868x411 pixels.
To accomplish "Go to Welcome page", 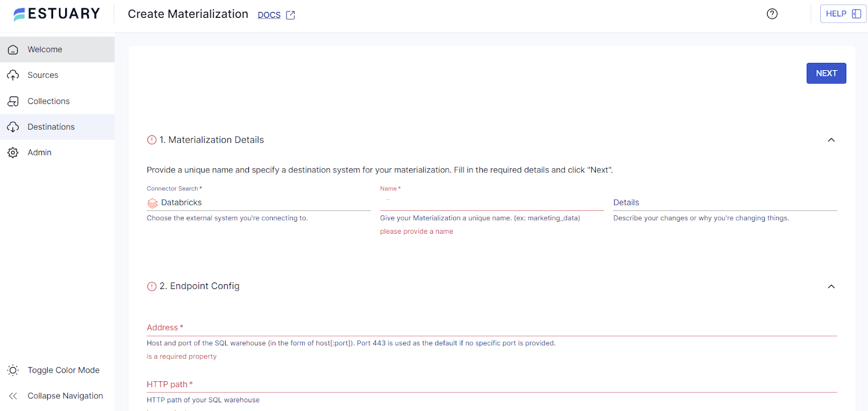I will click(x=58, y=49).
